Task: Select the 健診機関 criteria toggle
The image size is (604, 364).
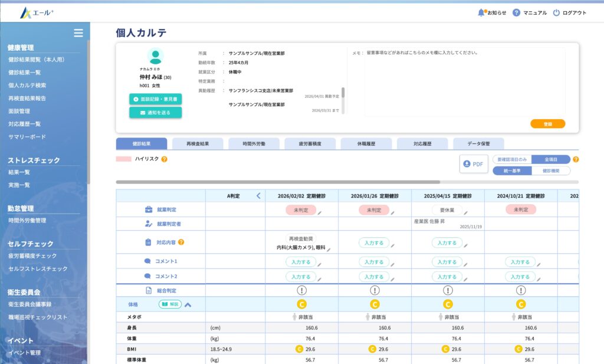Action: click(551, 170)
